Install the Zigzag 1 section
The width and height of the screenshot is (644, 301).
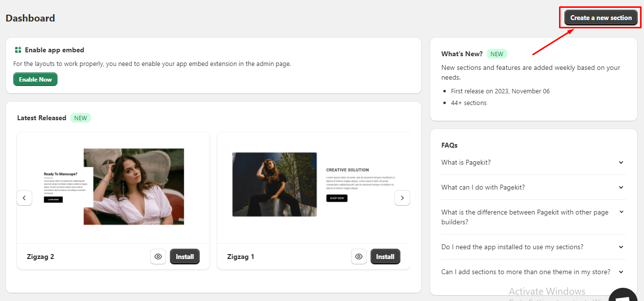tap(385, 257)
